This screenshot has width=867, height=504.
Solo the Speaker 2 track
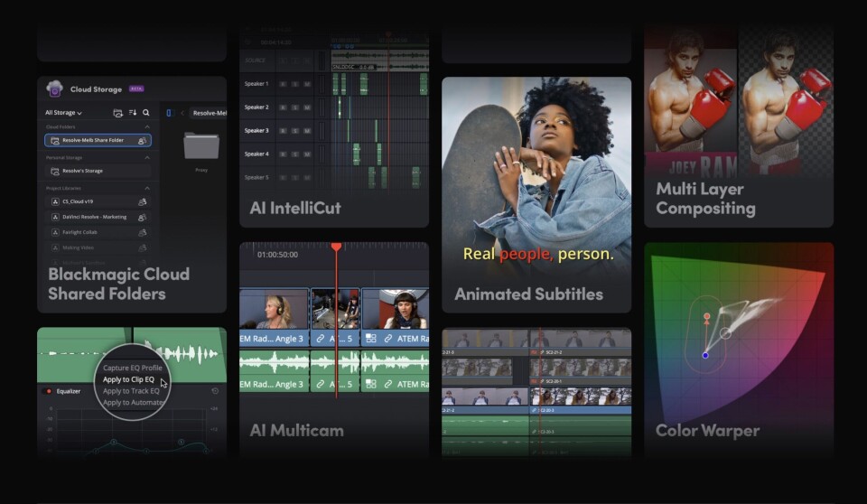click(294, 107)
